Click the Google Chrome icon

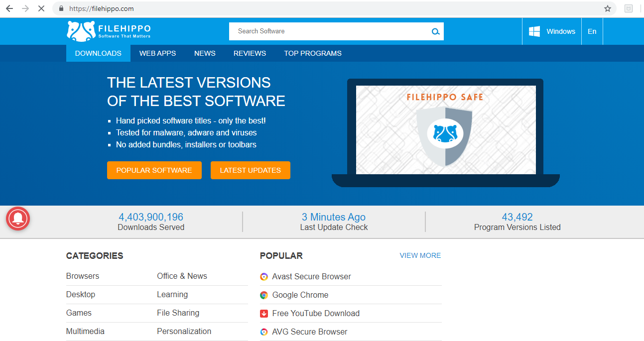[x=264, y=295]
